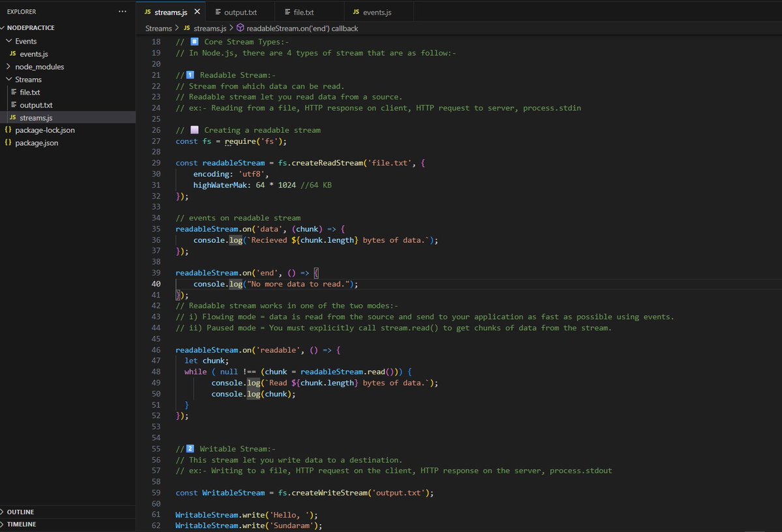Viewport: 782px width, 532px height.
Task: Select the NODEPRACTICE workspace header
Action: (33, 27)
